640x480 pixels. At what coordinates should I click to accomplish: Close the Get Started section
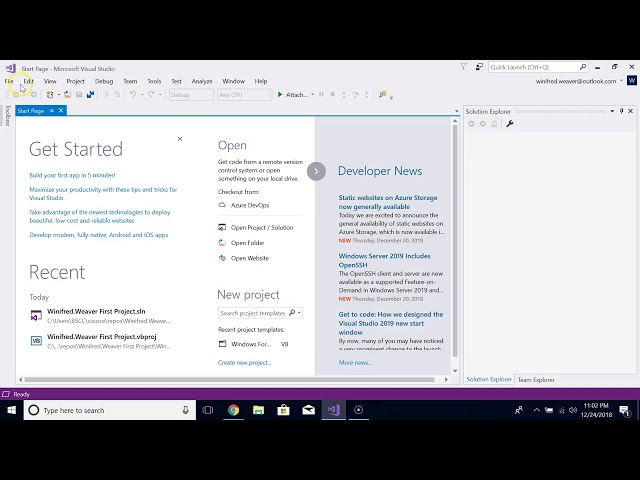pyautogui.click(x=180, y=139)
